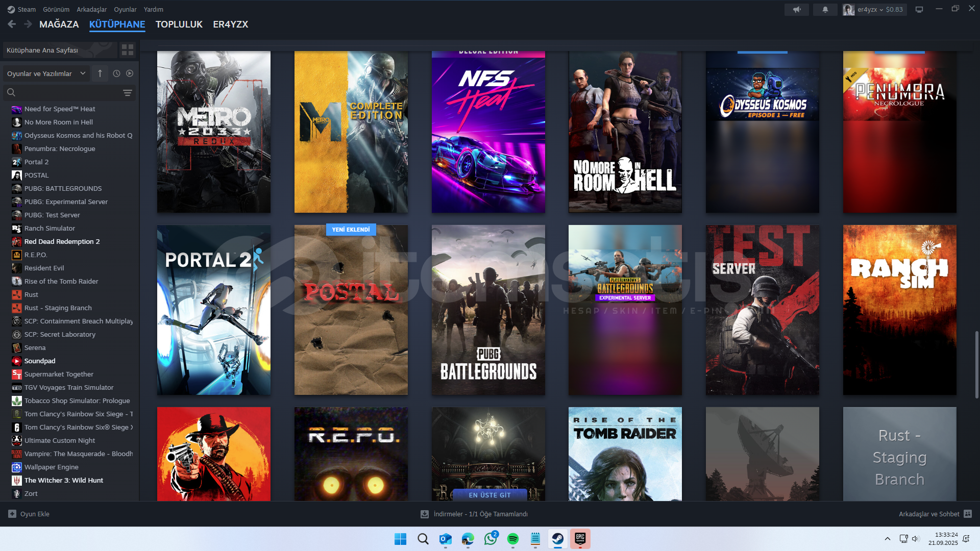
Task: Open the Windows Start menu
Action: tap(400, 539)
